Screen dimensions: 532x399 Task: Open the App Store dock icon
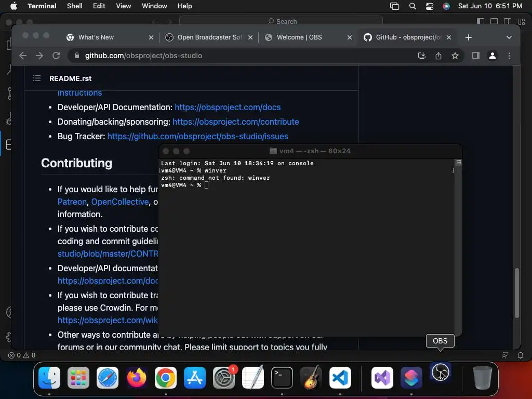tap(195, 378)
